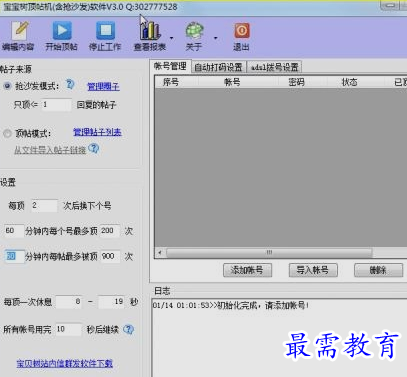Click the 密码 column header
The width and height of the screenshot is (407, 377).
click(303, 82)
